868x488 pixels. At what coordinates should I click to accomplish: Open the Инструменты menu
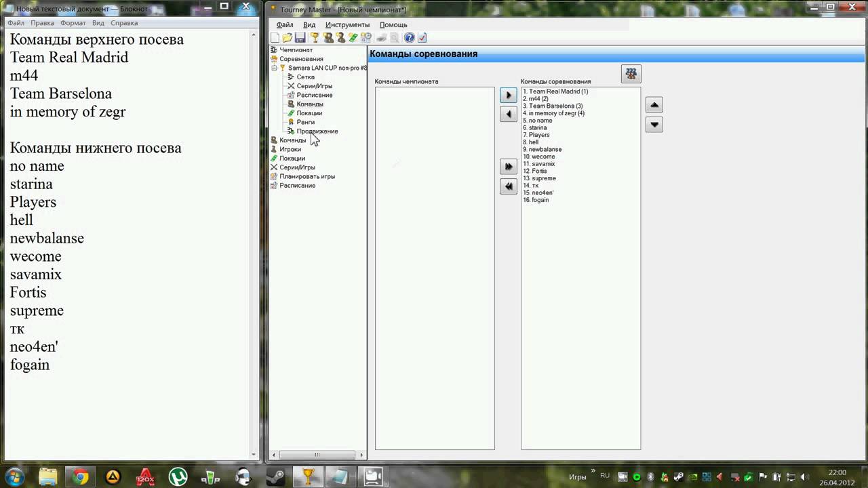tap(347, 25)
